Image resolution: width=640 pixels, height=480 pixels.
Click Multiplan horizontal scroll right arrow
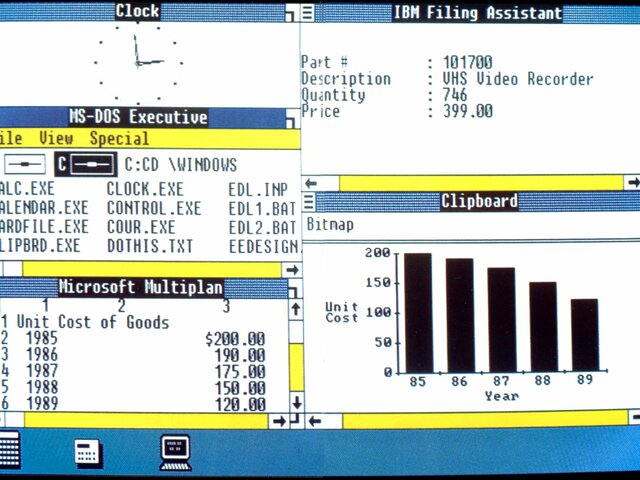[279, 421]
